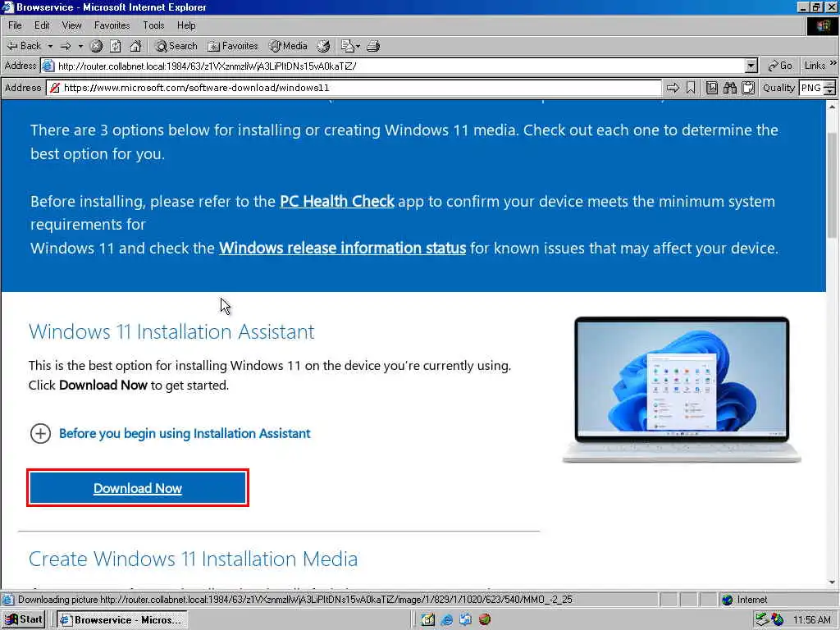Open the Favorites pane from toolbar
Viewport: 840px width, 630px height.
[233, 46]
